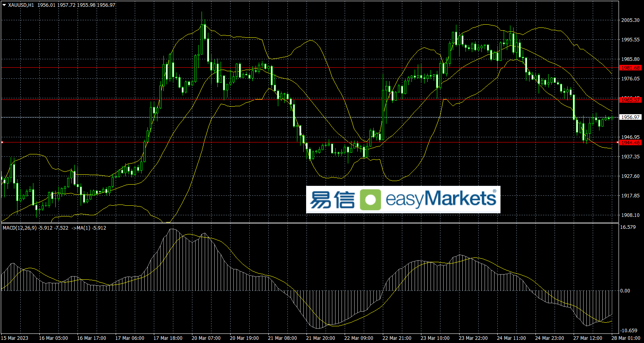
Task: Select the grey horizontal line at 1944.46
Action: click(x=310, y=142)
